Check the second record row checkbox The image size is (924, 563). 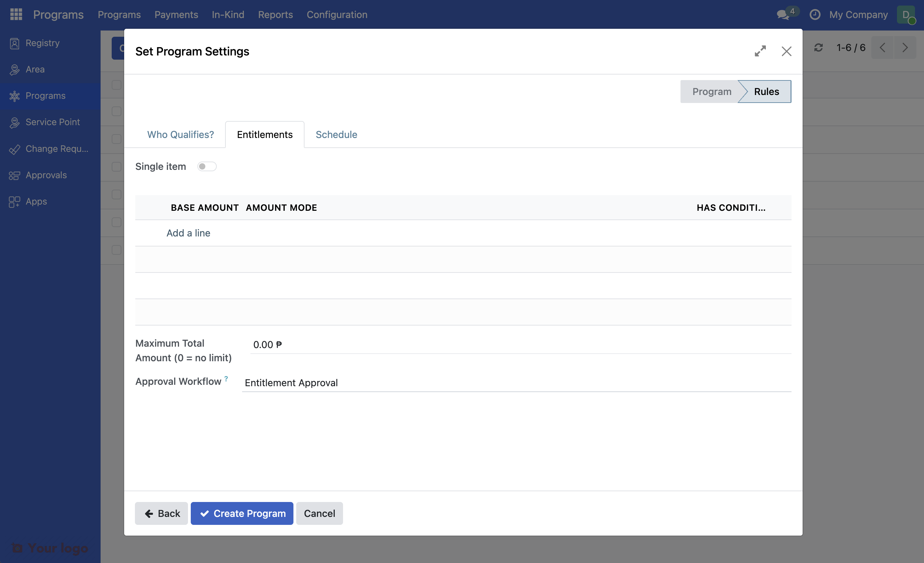(x=116, y=111)
